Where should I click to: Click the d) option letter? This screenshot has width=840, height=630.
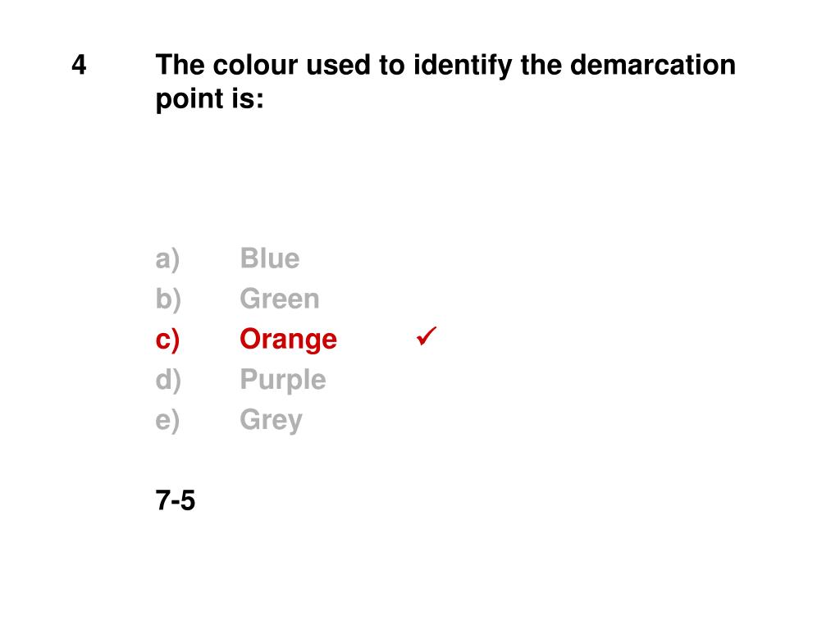(168, 381)
